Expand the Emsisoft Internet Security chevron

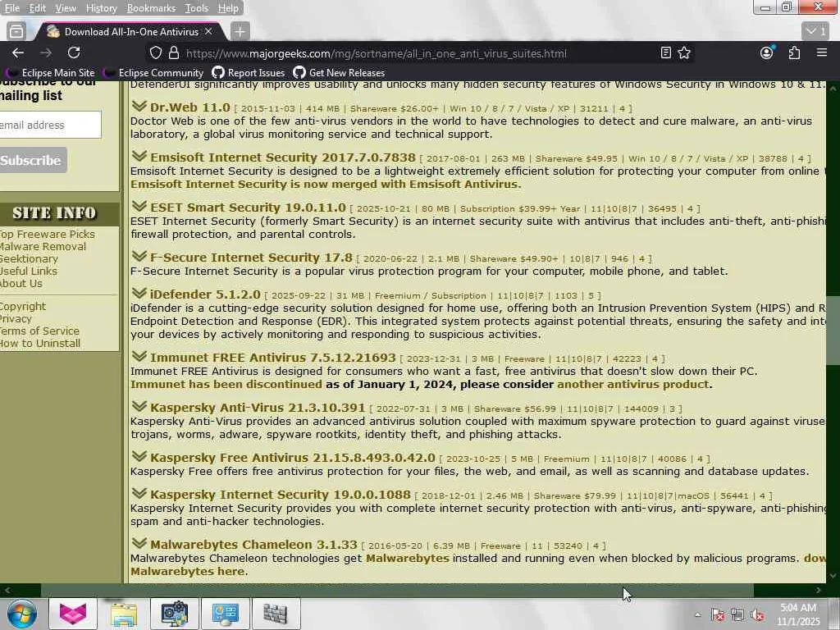pyautogui.click(x=139, y=156)
